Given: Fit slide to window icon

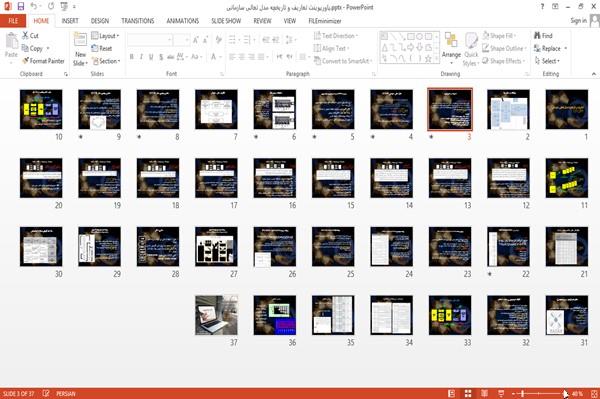Looking at the screenshot, I should click(x=594, y=393).
